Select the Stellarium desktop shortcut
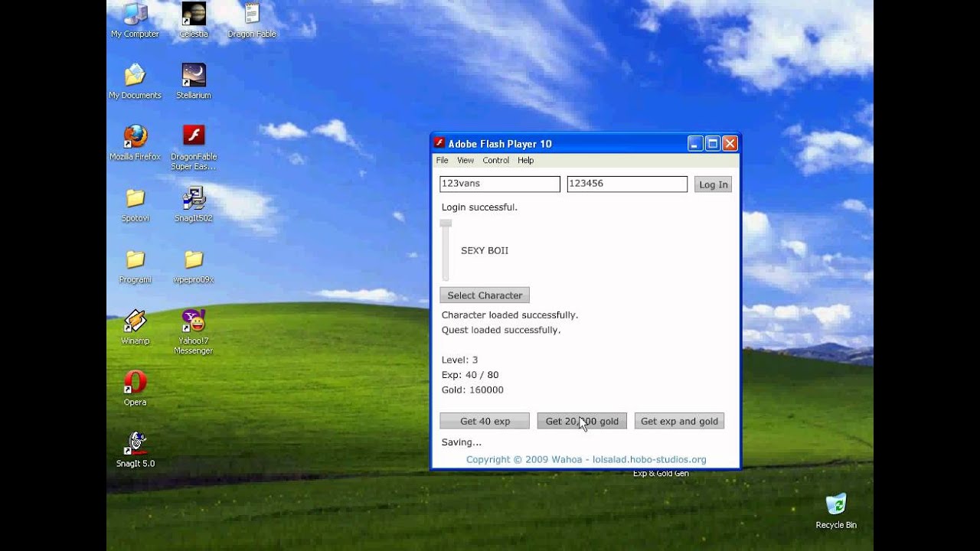Screen dimensions: 980x551 pos(194,75)
